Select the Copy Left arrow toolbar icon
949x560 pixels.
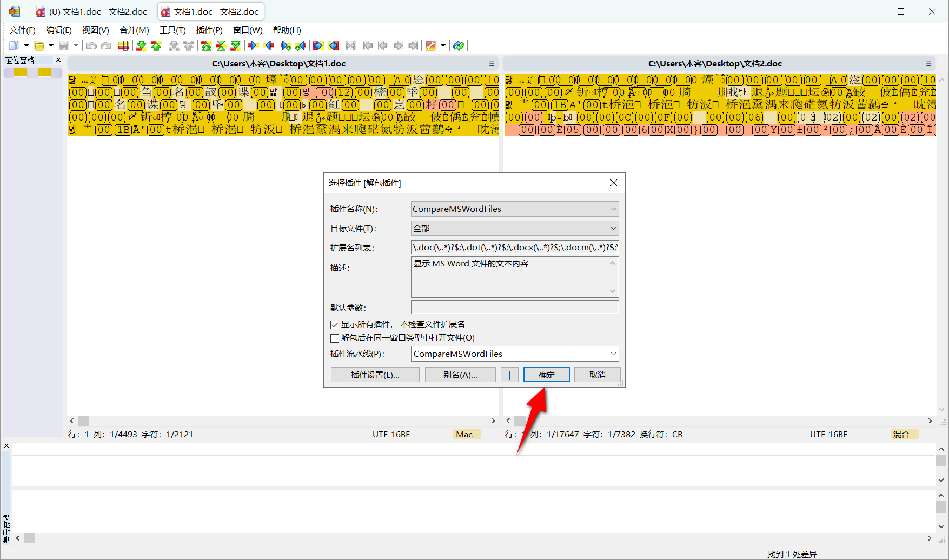[269, 45]
